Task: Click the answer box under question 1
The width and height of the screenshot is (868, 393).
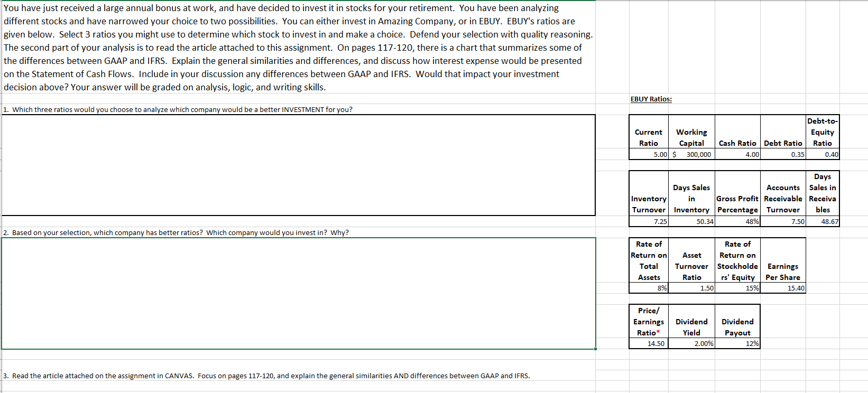Action: point(299,165)
